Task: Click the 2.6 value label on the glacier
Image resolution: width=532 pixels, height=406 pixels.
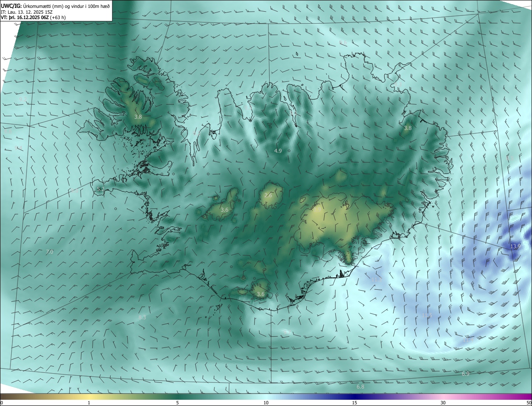Action: (x=268, y=195)
